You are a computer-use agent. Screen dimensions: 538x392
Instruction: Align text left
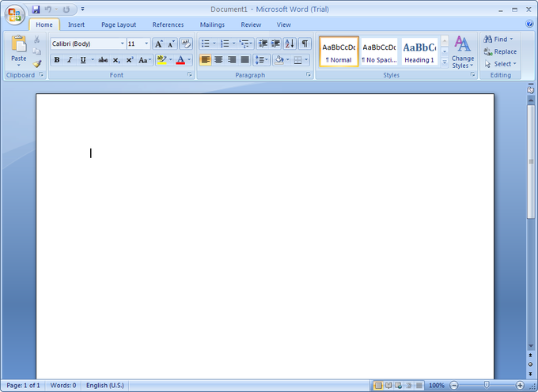[205, 60]
